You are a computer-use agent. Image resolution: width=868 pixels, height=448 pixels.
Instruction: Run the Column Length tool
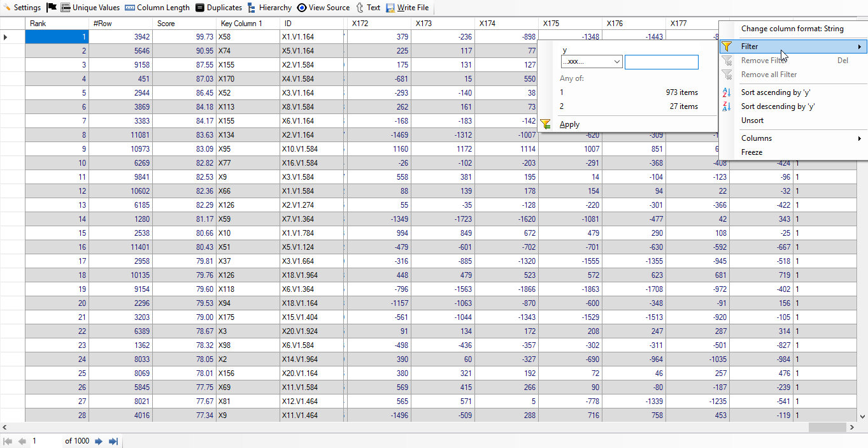[x=157, y=8]
